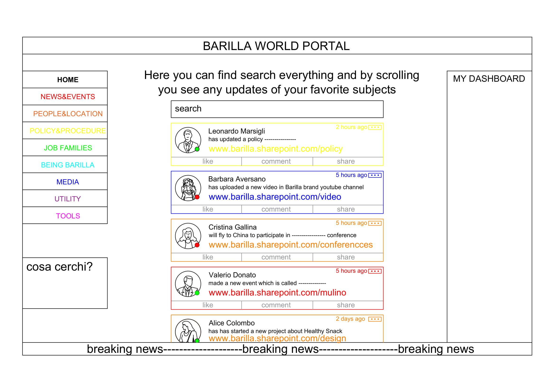This screenshot has height=392, width=555.
Task: Click Leonardo Marsigli's profile avatar
Action: coord(188,140)
